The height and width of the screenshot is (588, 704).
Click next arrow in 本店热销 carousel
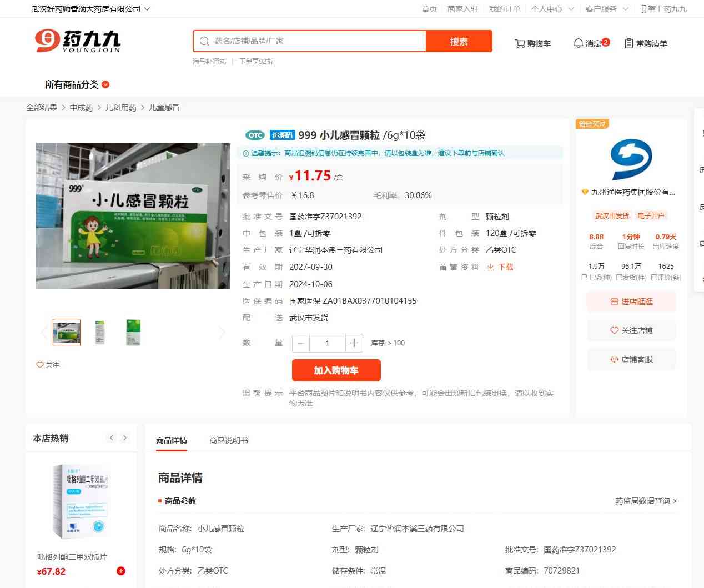[x=125, y=438]
